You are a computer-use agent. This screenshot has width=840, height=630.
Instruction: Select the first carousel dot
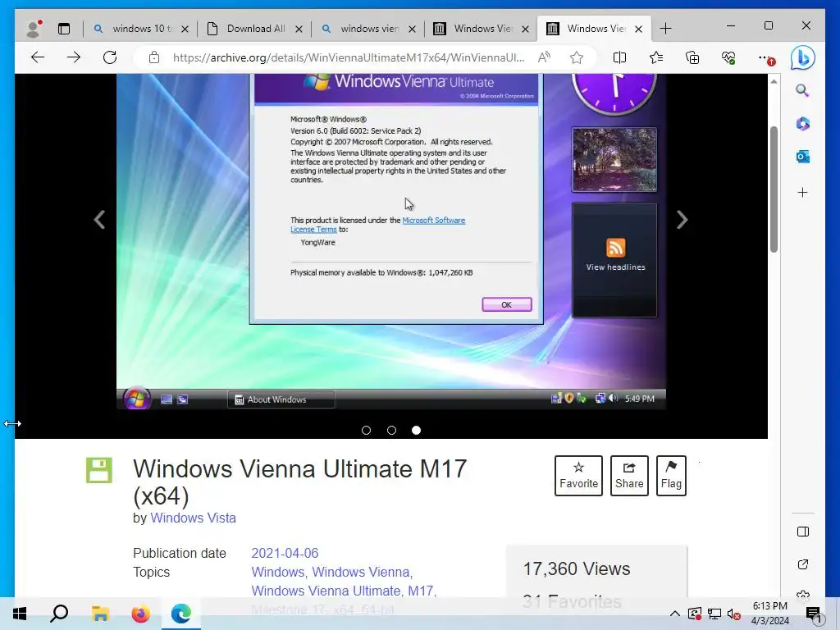click(367, 430)
